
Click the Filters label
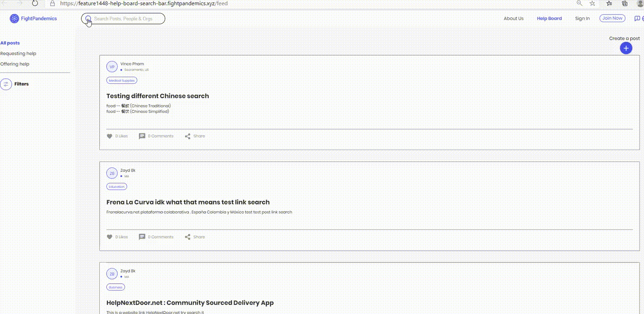click(x=21, y=84)
